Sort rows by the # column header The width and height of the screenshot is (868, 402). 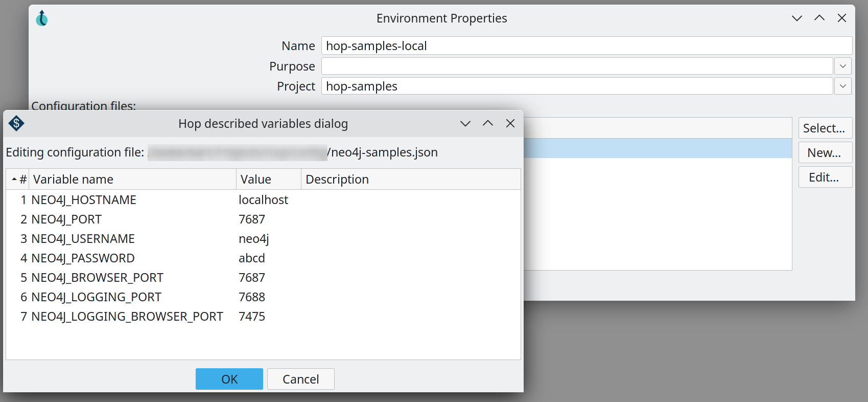pyautogui.click(x=19, y=180)
